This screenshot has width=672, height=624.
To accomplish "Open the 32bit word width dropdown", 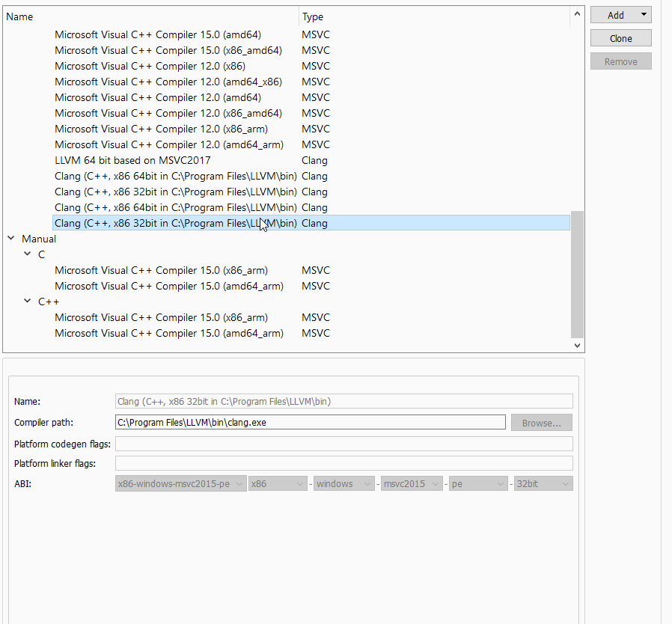I will click(x=543, y=484).
